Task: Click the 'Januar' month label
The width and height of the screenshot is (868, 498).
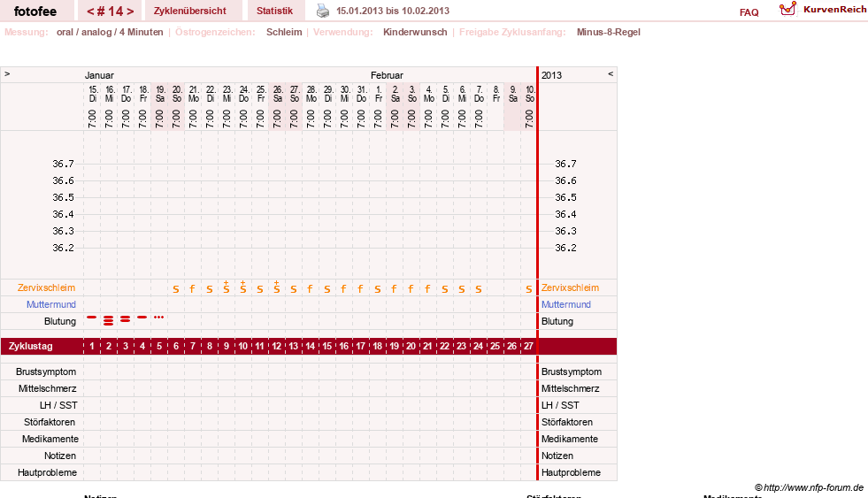Action: 99,75
